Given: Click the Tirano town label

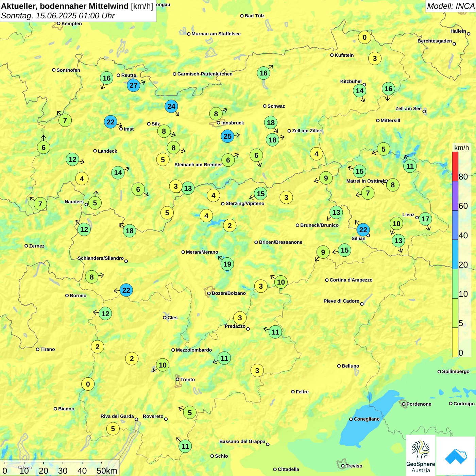Looking at the screenshot, I should [48, 349].
